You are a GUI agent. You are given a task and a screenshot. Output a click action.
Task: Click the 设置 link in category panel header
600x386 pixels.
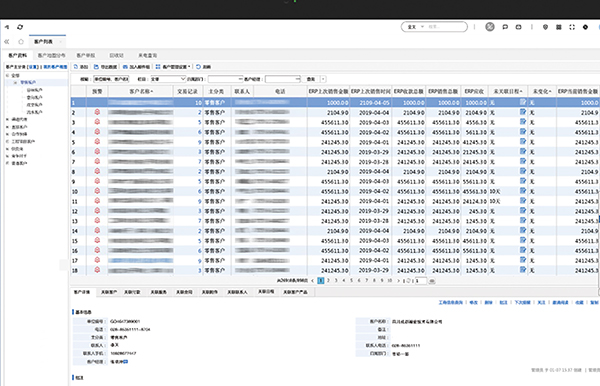pyautogui.click(x=34, y=67)
